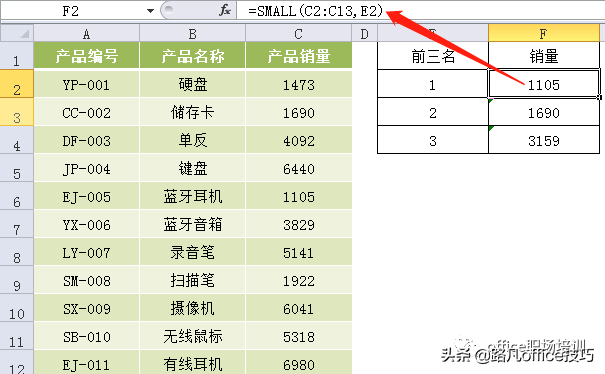Select sales cell 6980
Viewport: 605px width, 374px height.
tap(299, 363)
